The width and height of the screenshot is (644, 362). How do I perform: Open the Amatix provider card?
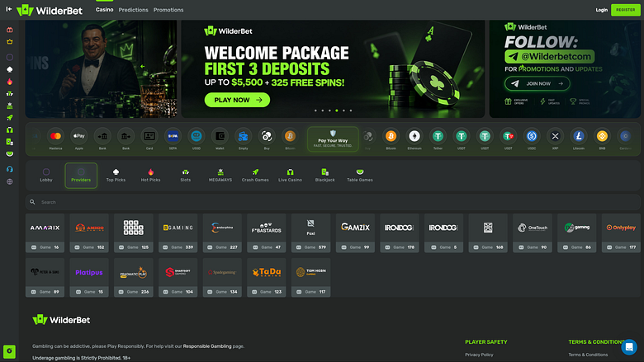[45, 233]
